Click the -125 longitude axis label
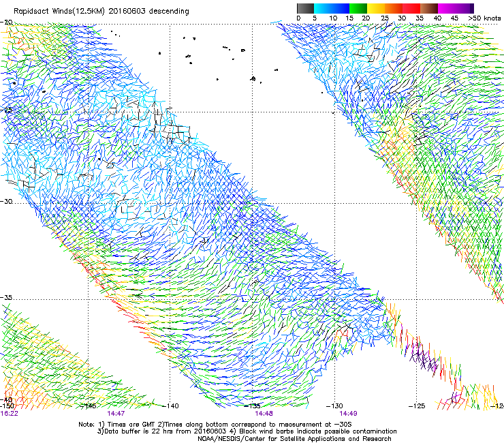 click(x=417, y=406)
